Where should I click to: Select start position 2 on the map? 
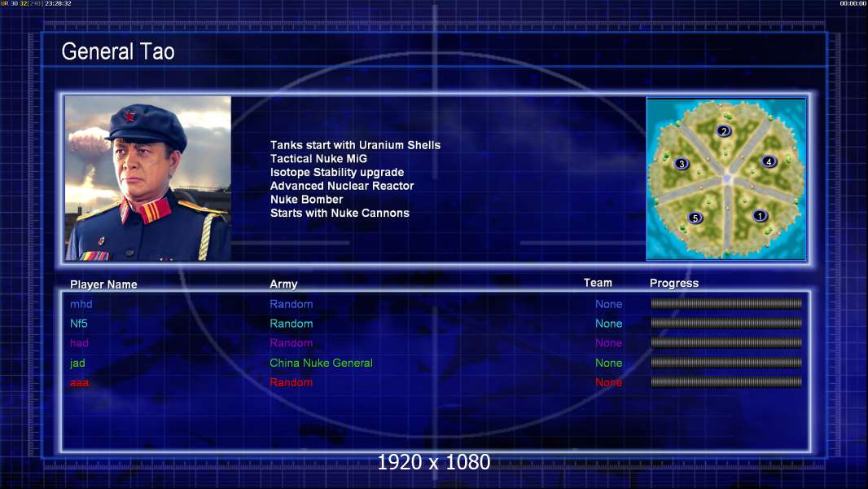click(724, 131)
